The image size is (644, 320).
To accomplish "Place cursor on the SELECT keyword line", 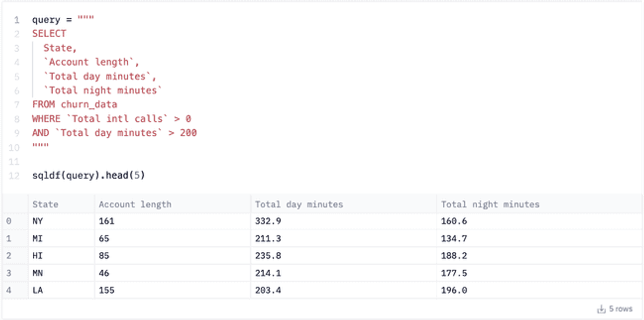I will click(x=49, y=34).
